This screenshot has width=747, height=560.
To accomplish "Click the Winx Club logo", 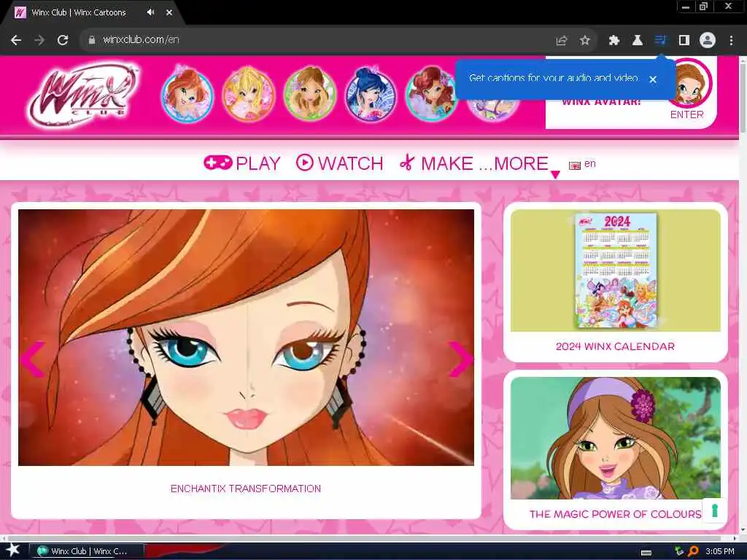I will click(x=83, y=96).
